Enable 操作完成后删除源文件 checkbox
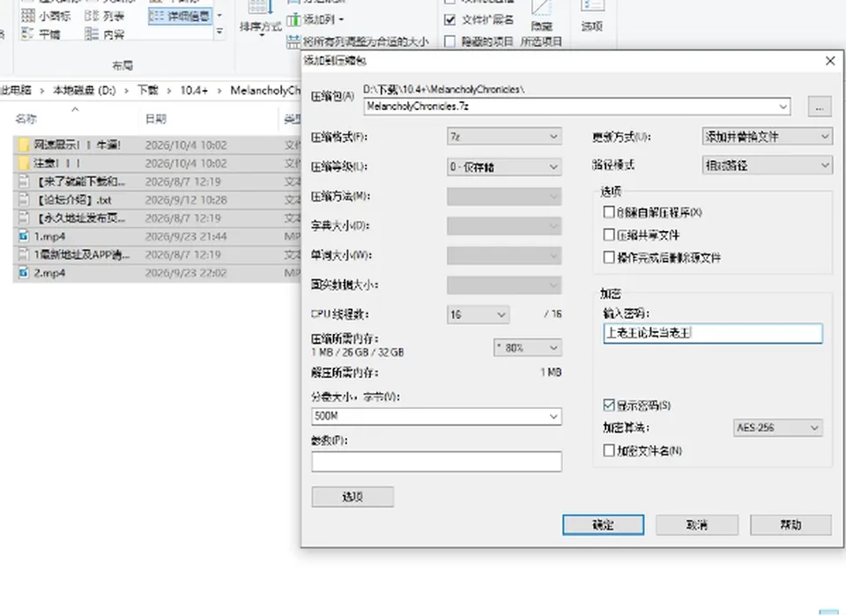The height and width of the screenshot is (616, 846). pyautogui.click(x=609, y=257)
